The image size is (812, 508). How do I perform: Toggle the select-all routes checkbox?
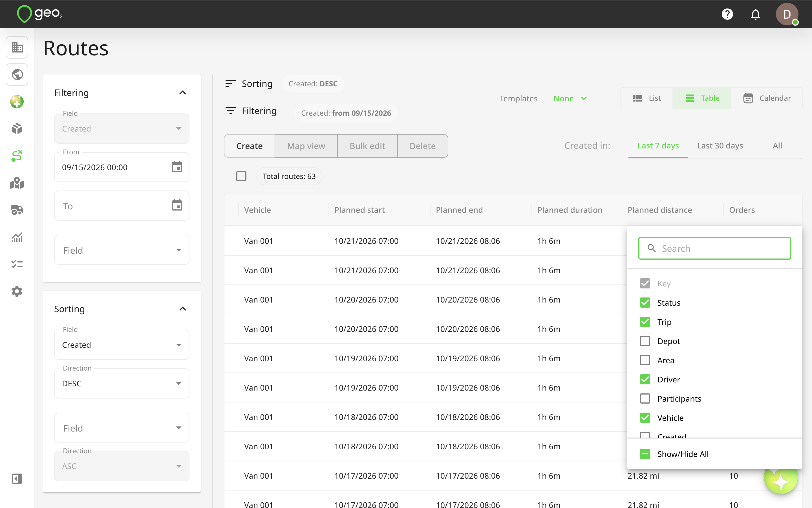[x=241, y=176]
